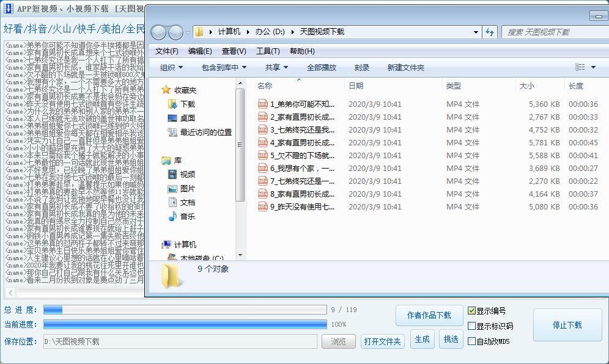Disable the 显示编号 checkbox

[471, 311]
